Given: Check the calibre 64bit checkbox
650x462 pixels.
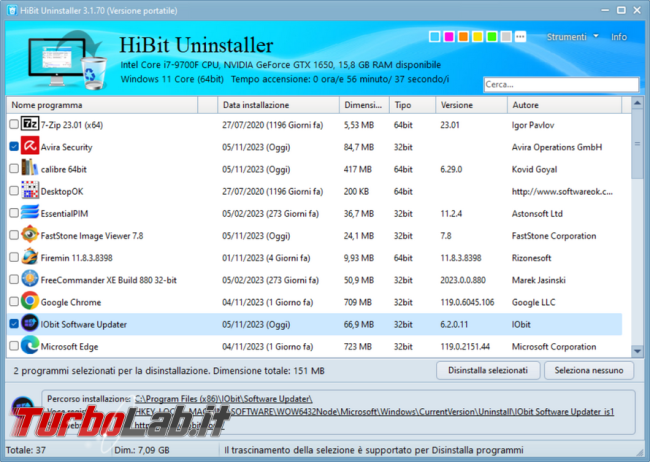Looking at the screenshot, I should click(x=14, y=168).
